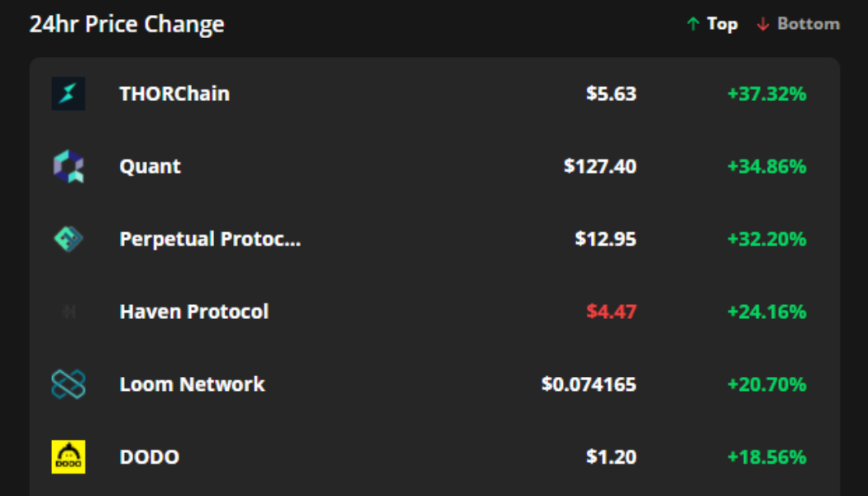The image size is (868, 496).
Task: Click the Loom Network logo icon
Action: (x=69, y=384)
